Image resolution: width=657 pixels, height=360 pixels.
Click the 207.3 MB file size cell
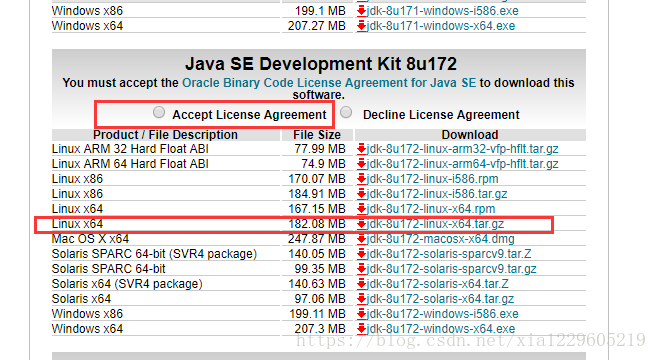320,329
